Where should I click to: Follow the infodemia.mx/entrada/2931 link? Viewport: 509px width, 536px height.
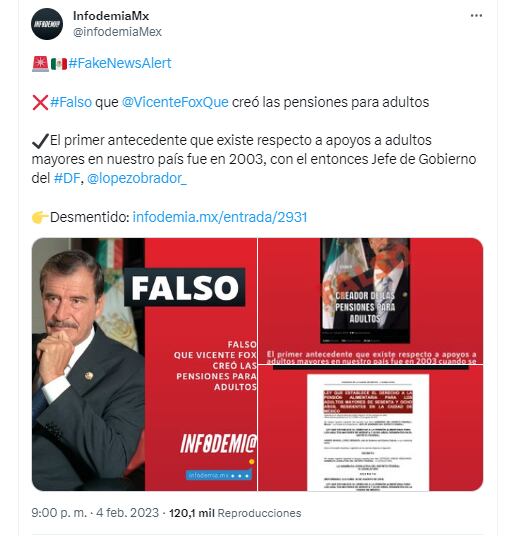pos(220,217)
